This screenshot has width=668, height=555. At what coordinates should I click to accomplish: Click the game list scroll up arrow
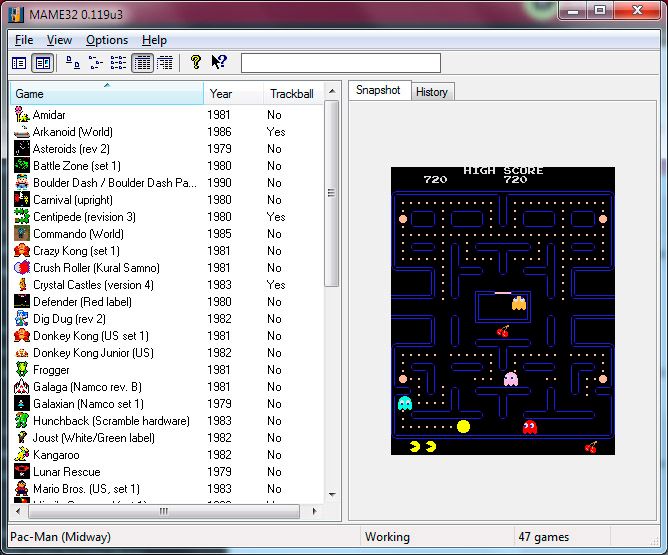click(332, 91)
